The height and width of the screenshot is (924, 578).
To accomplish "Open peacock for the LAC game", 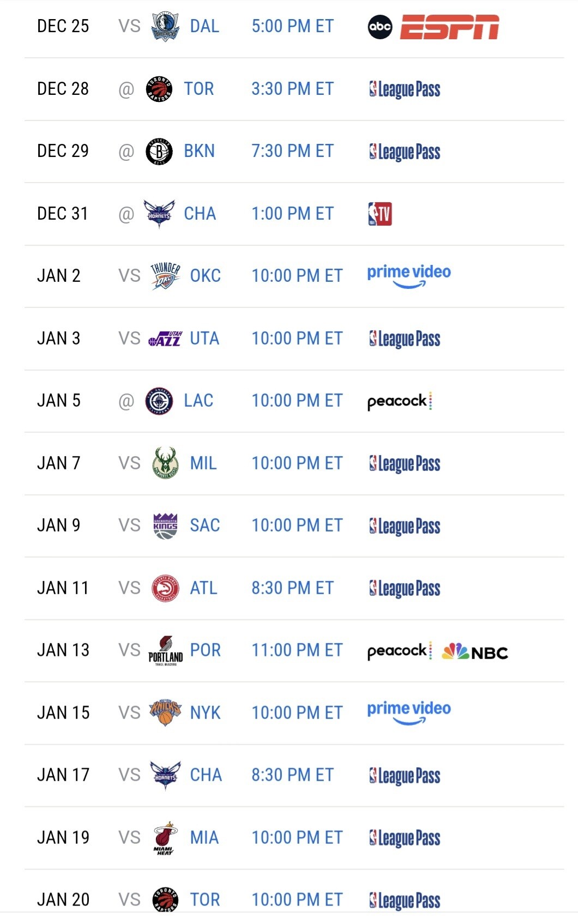I will click(400, 401).
